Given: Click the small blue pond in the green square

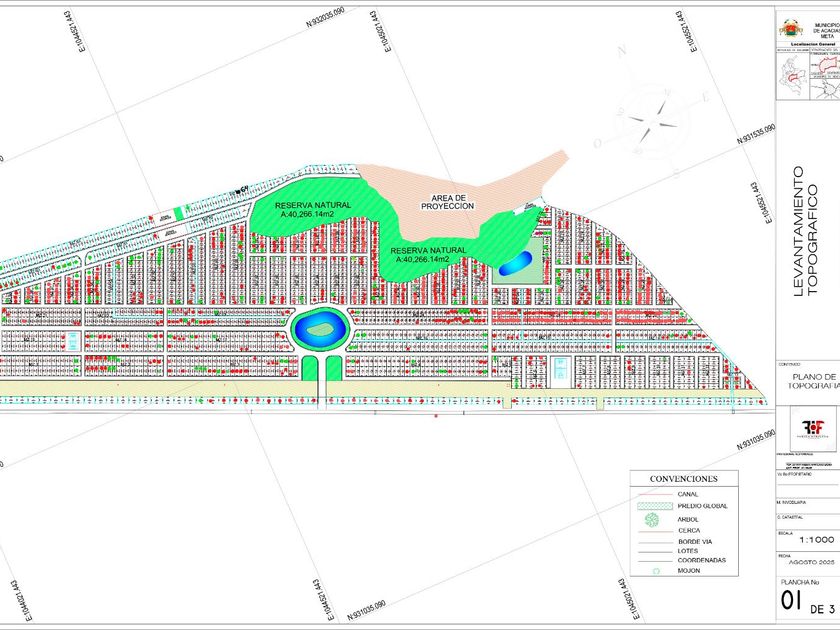Looking at the screenshot, I should click(515, 264).
